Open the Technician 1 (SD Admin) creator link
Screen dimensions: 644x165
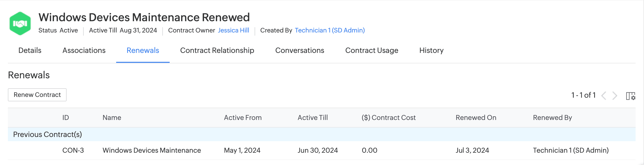[330, 30]
